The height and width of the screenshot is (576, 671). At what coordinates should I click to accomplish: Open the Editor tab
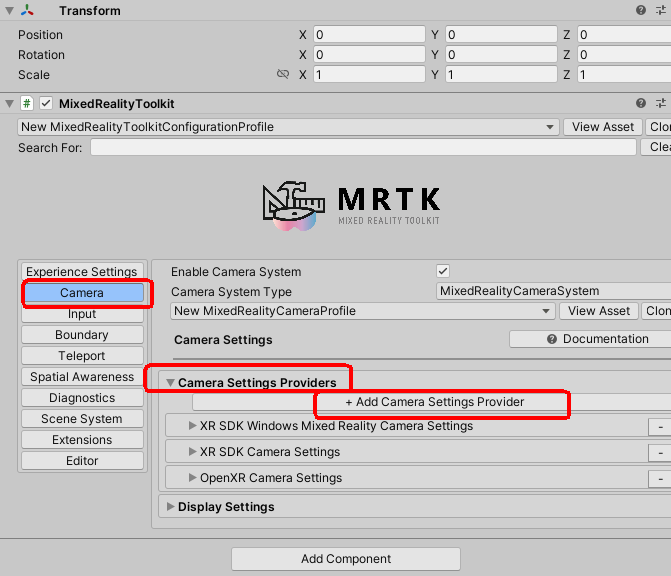point(82,460)
